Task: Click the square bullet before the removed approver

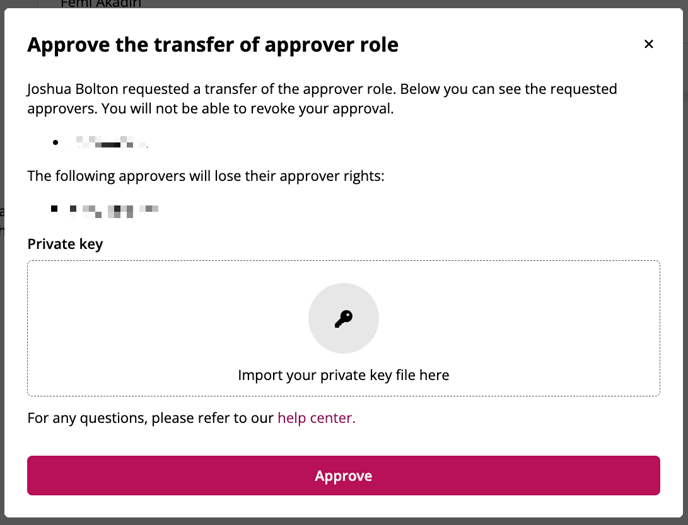Action: [54, 208]
